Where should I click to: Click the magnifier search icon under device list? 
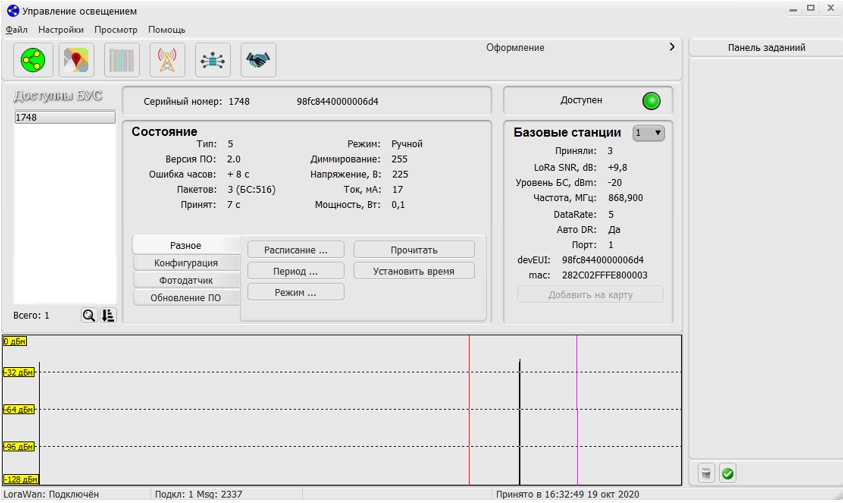pyautogui.click(x=89, y=315)
